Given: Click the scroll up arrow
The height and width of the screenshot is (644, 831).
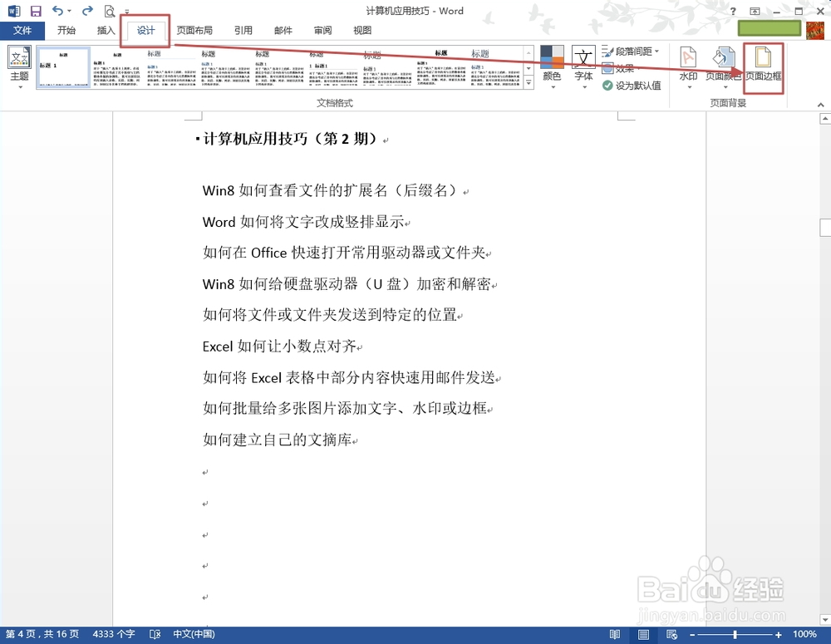Looking at the screenshot, I should [825, 119].
